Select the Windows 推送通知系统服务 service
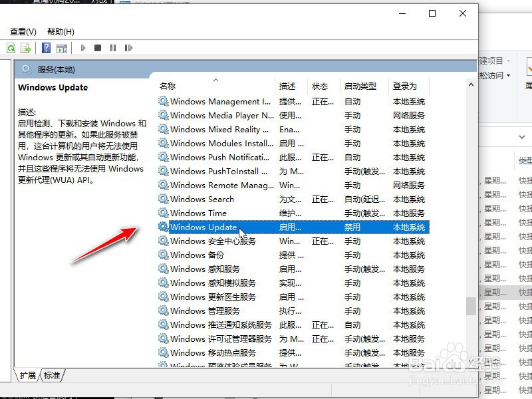This screenshot has width=532, height=399. coord(293,325)
